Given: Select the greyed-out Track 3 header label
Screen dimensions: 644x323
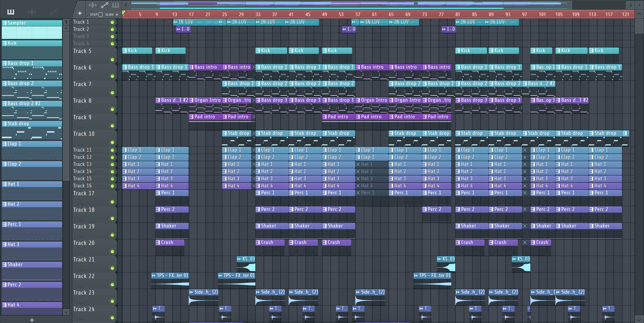Looking at the screenshot, I should 81,36.
